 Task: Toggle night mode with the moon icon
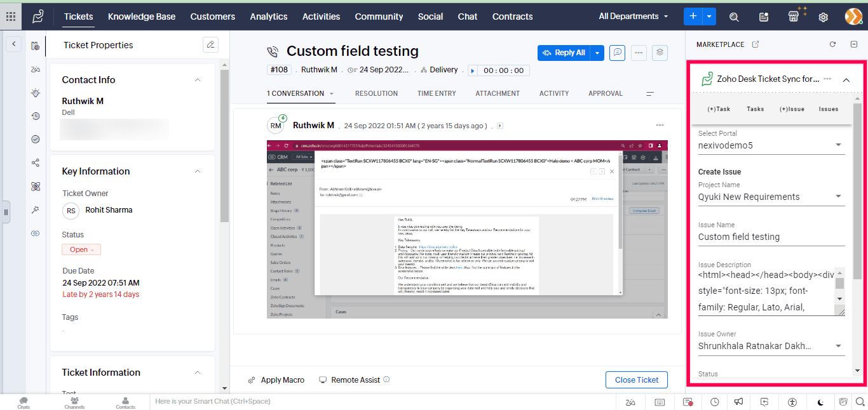pyautogui.click(x=821, y=402)
